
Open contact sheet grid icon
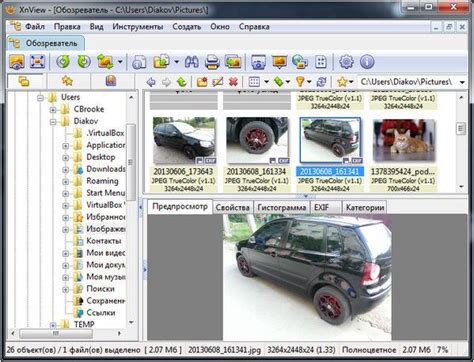(x=321, y=62)
